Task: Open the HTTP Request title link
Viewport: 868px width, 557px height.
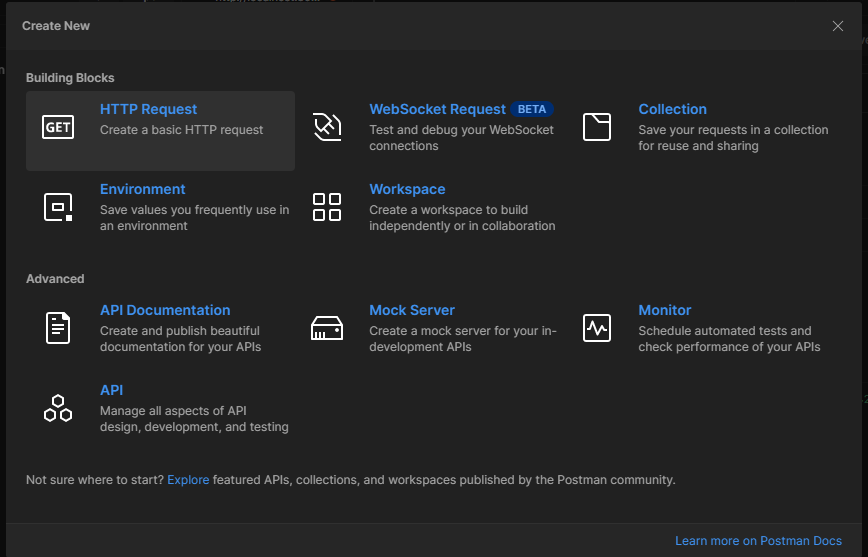Action: (148, 109)
